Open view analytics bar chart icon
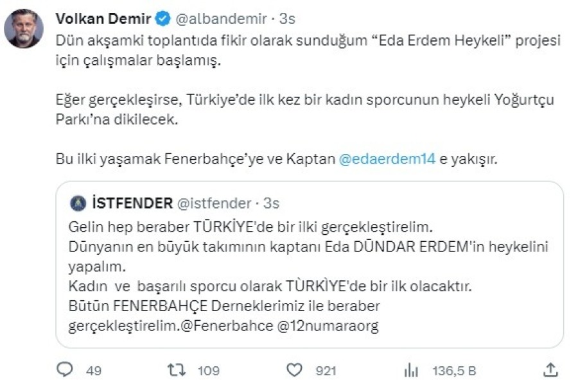The image size is (578, 392). [411, 370]
